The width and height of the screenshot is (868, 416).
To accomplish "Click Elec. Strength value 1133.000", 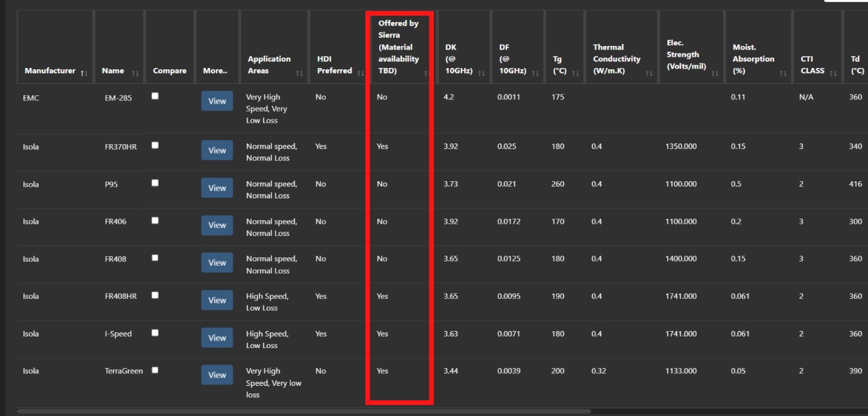I will click(x=681, y=371).
